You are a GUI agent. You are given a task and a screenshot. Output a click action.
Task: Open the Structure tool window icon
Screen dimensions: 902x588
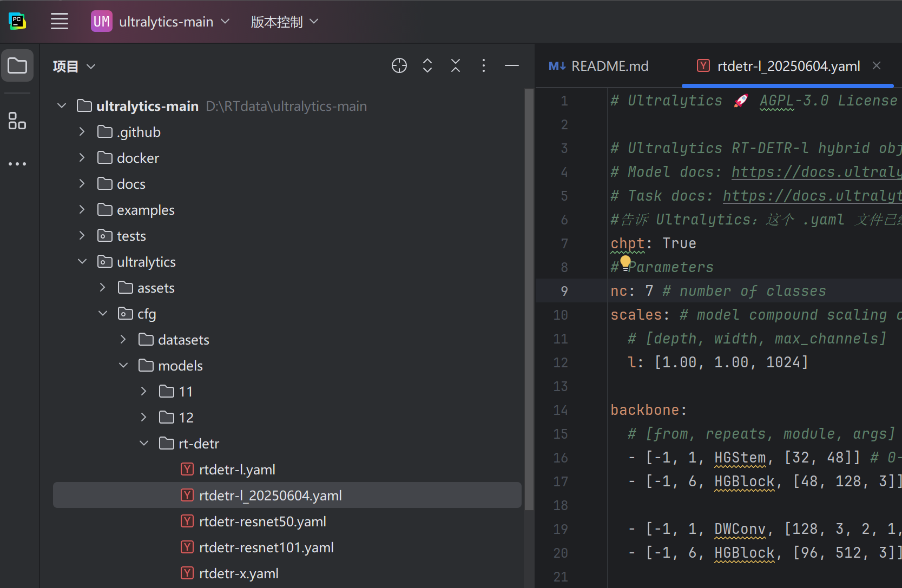(x=17, y=121)
